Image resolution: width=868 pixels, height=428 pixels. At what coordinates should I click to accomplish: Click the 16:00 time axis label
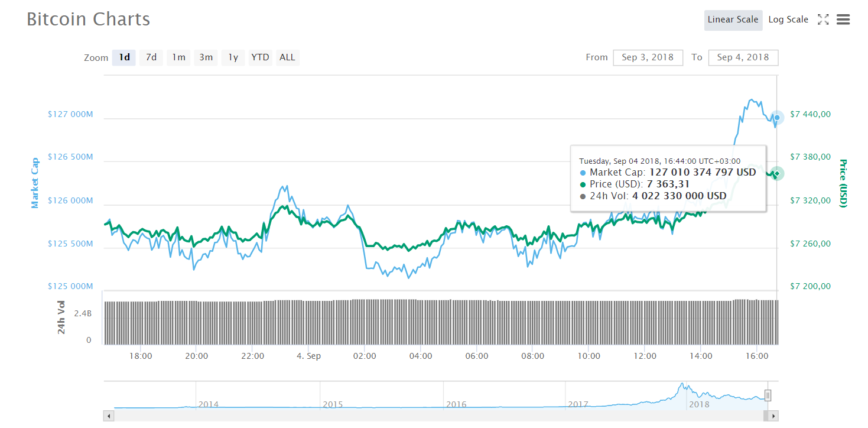(758, 356)
